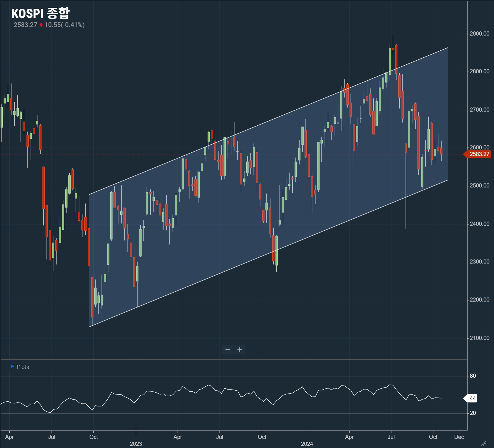The width and height of the screenshot is (494, 448).
Task: Select the white 44 indicator value tag
Action: click(472, 398)
